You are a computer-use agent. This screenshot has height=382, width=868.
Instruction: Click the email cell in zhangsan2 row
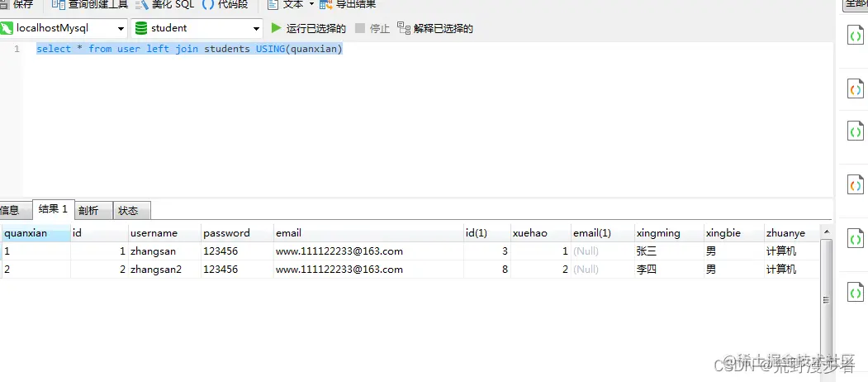(x=368, y=270)
